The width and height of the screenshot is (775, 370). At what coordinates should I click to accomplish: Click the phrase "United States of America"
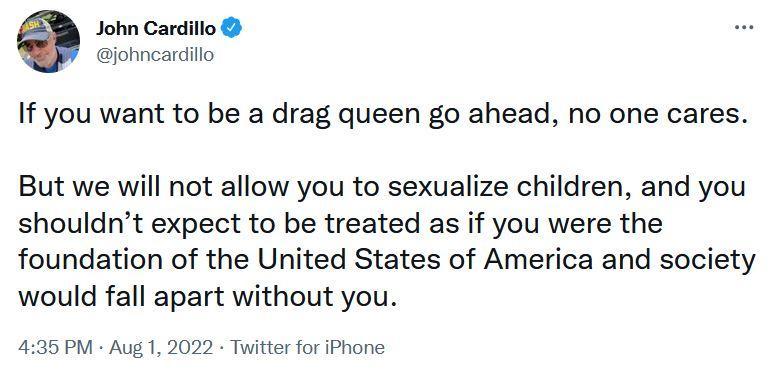[426, 259]
